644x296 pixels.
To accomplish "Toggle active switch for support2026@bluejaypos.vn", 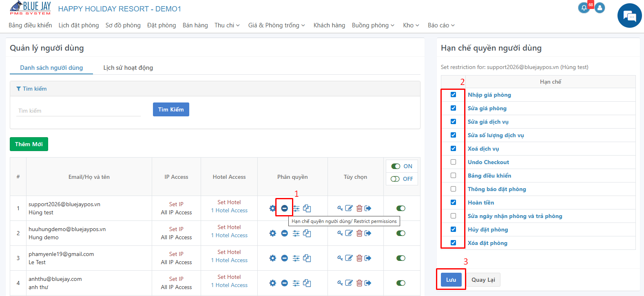I will (x=401, y=208).
